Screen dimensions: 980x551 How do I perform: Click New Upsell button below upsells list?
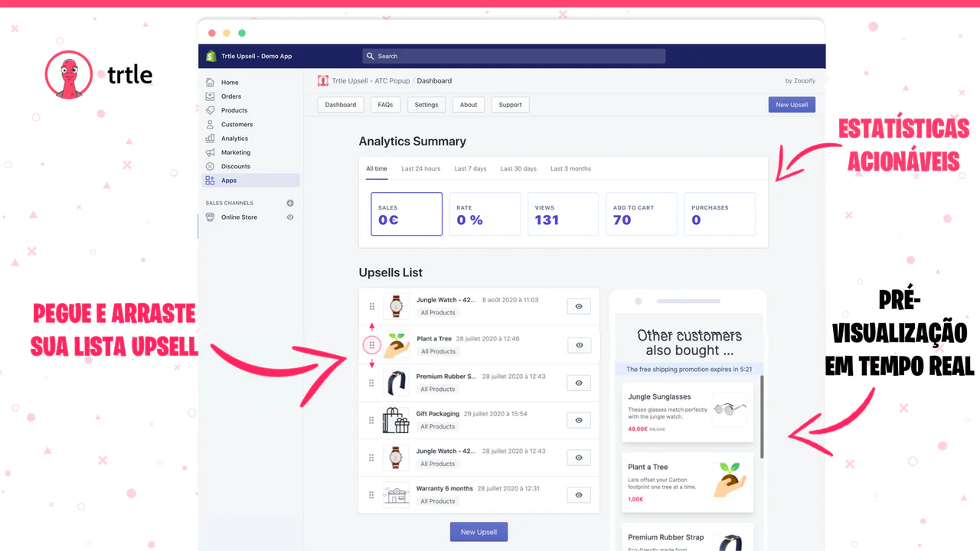coord(479,532)
